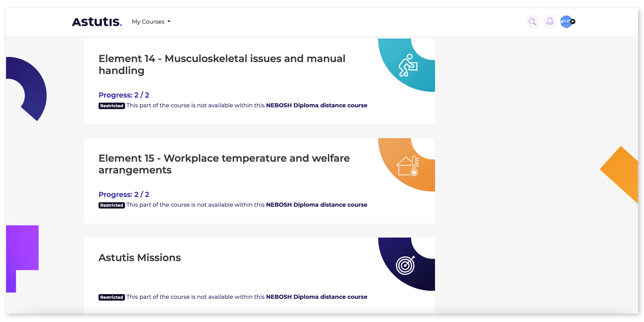Viewport: 644px width, 322px height.
Task: Open NEBOSH Diploma distance course link in Element 15
Action: coord(316,205)
